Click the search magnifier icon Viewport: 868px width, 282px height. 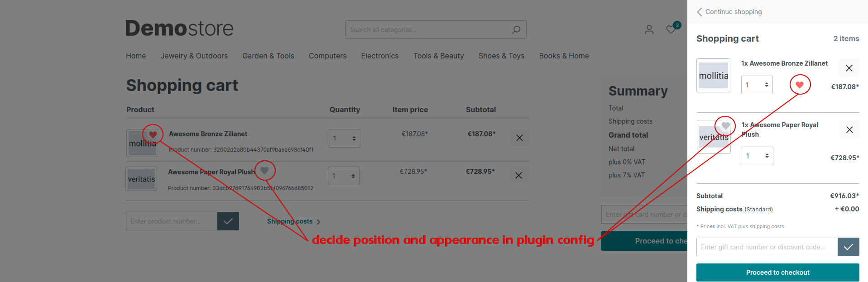pyautogui.click(x=516, y=30)
